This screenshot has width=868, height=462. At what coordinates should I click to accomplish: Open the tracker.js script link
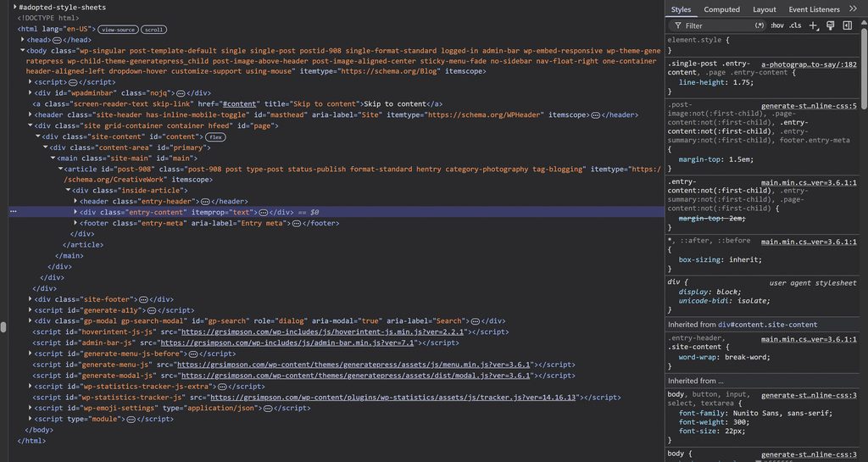pyautogui.click(x=393, y=398)
